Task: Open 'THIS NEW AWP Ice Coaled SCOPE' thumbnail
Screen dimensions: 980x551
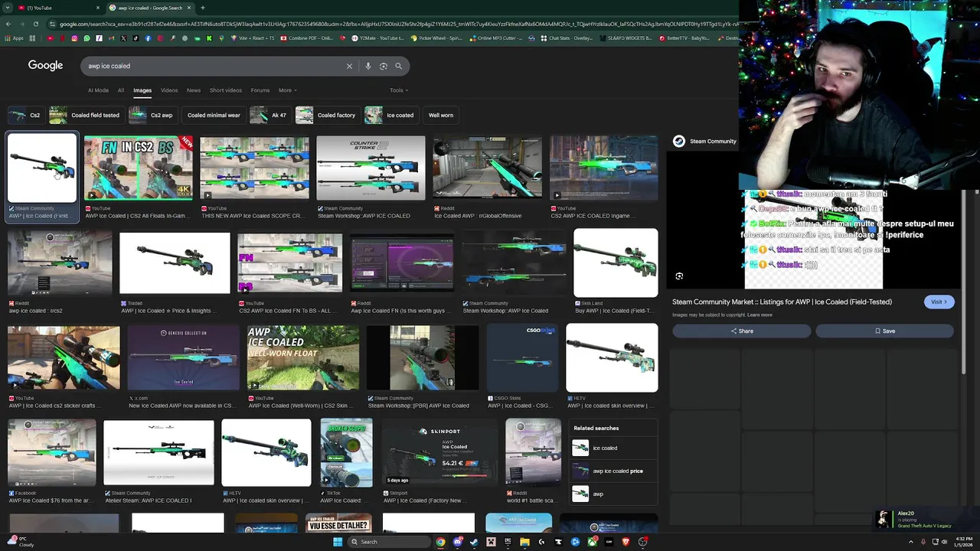Action: coord(255,168)
